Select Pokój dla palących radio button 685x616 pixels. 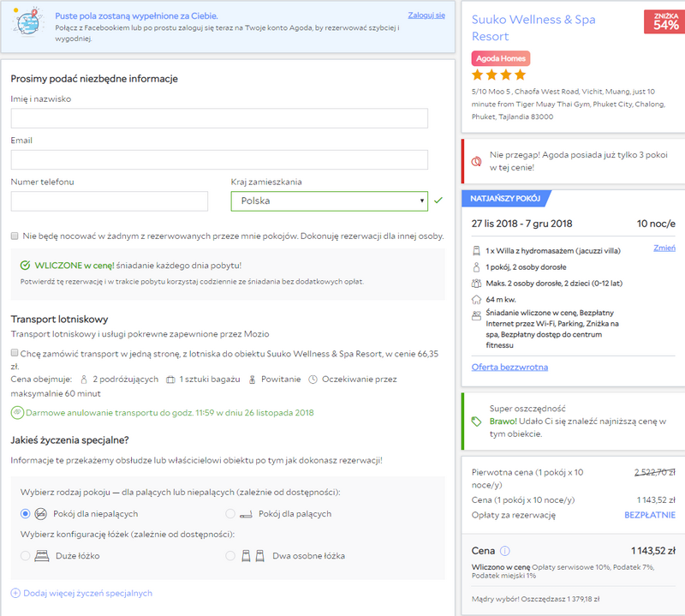point(230,514)
